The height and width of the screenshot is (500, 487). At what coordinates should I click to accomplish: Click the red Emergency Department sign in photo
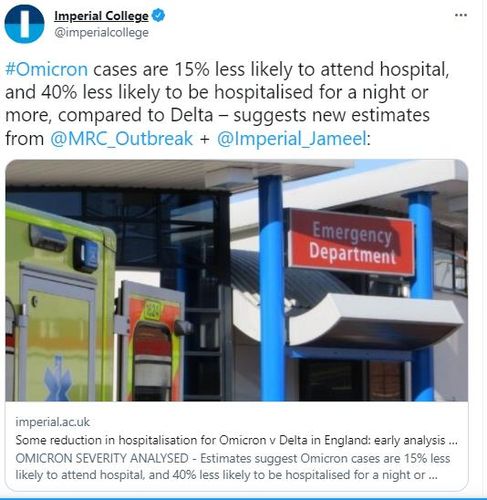[352, 243]
